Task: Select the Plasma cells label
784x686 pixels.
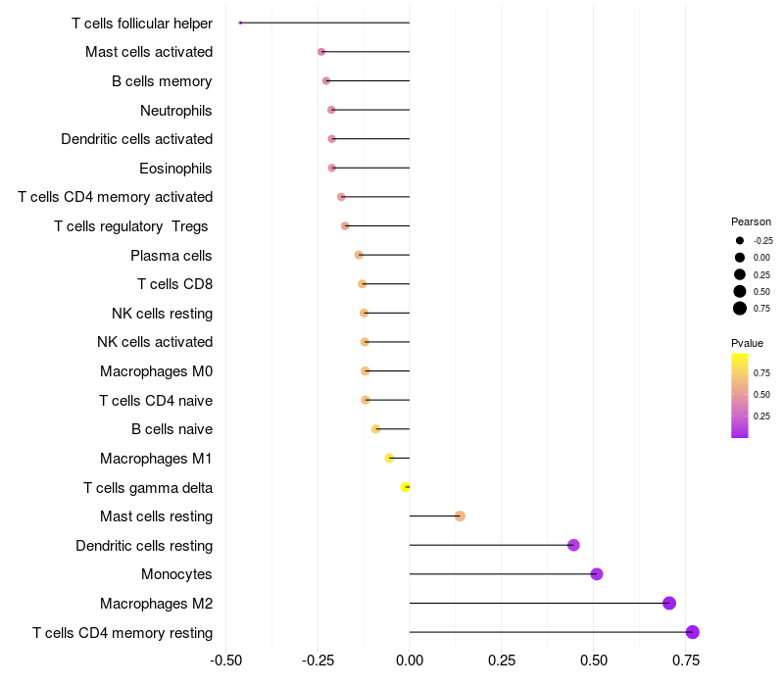Action: [171, 256]
